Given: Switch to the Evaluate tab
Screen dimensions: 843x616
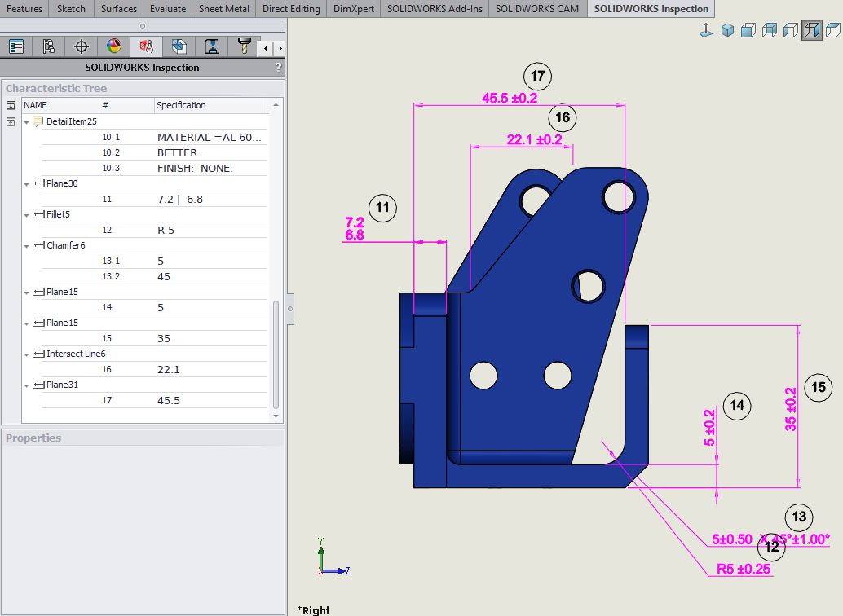Looking at the screenshot, I should 168,9.
